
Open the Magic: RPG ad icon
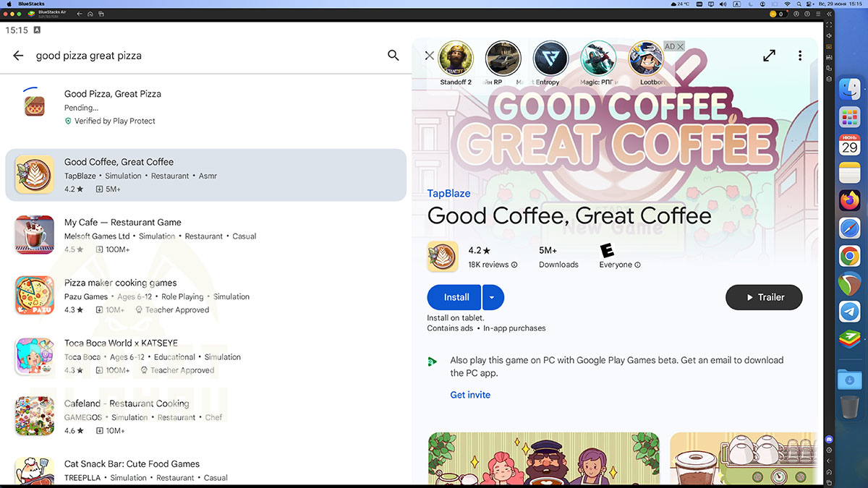598,59
